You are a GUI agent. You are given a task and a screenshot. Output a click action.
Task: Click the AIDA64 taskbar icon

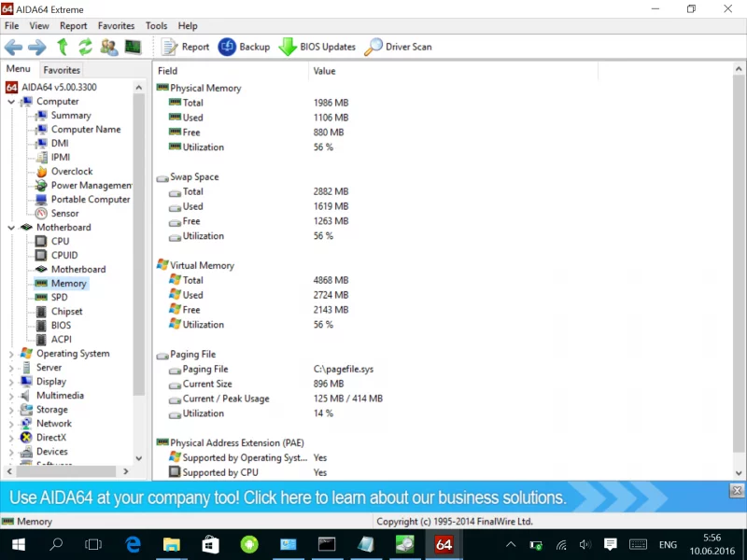[x=444, y=545]
